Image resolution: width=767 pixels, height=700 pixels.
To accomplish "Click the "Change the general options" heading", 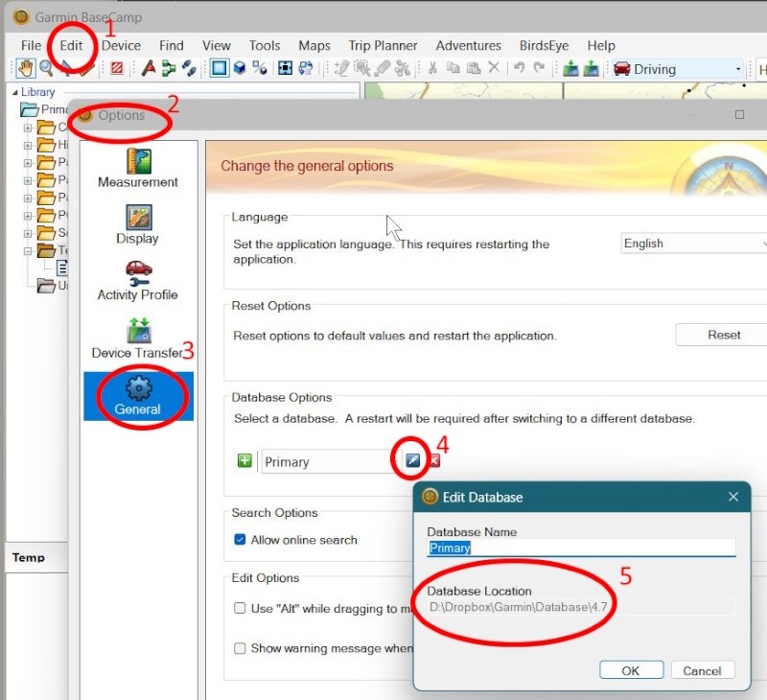I will coord(307,166).
